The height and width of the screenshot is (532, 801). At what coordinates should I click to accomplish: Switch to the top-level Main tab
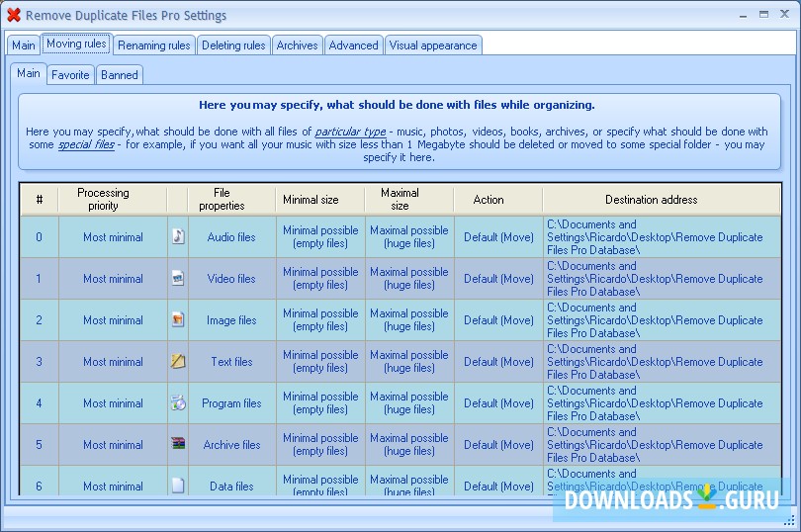coord(24,44)
